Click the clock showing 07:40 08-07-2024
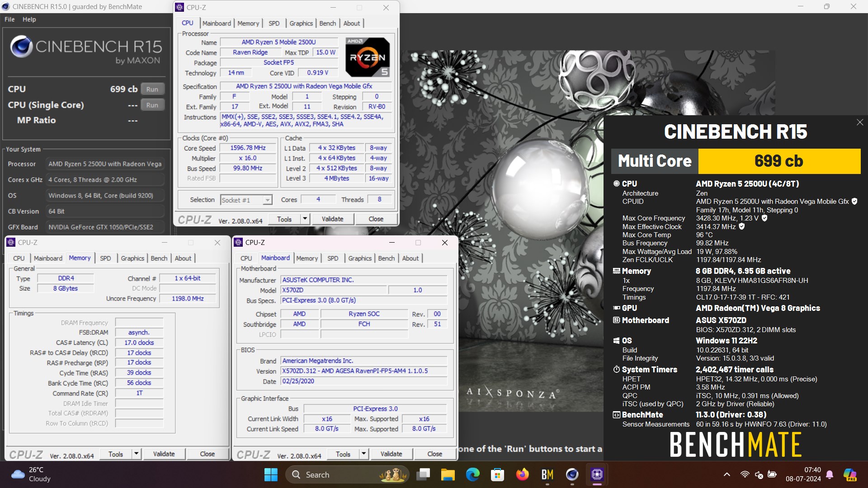Viewport: 868px width, 488px height. (803, 474)
